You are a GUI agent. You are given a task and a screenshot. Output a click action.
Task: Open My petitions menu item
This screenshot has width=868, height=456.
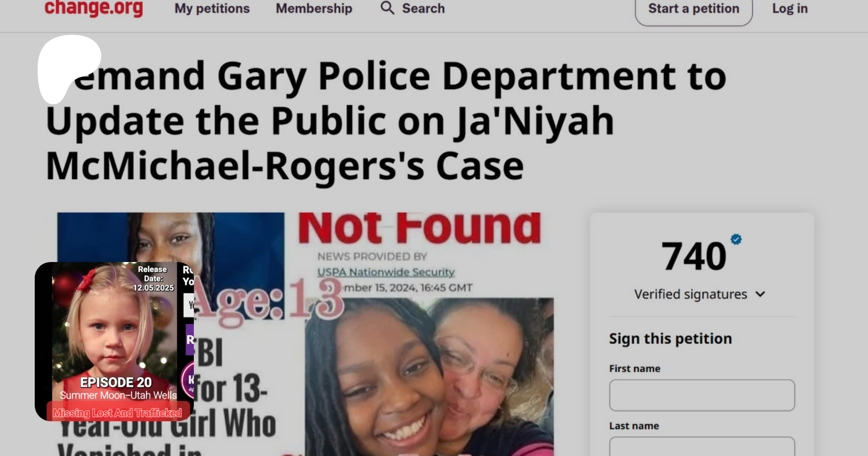[x=212, y=9]
